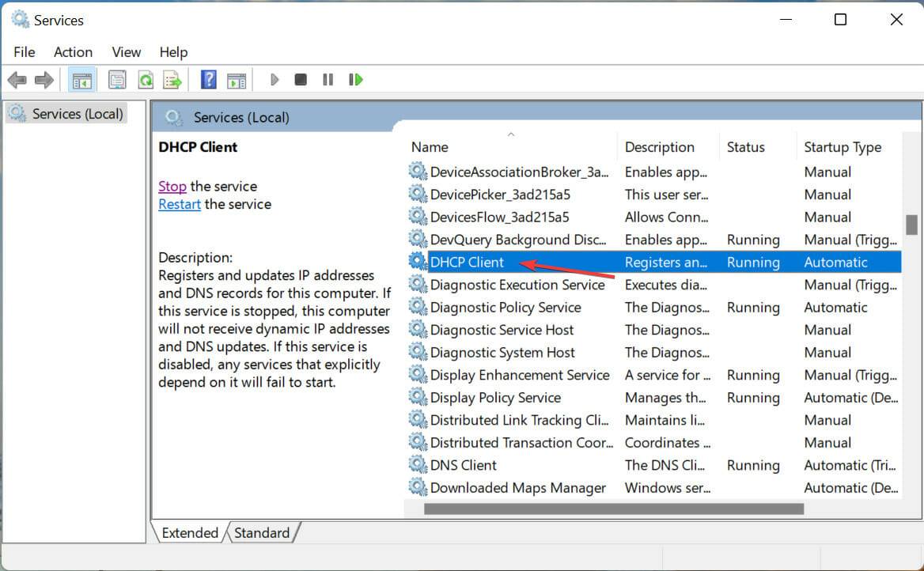Screen dimensions: 924x571
Task: Select DevQuery Background Disc... service
Action: [518, 240]
